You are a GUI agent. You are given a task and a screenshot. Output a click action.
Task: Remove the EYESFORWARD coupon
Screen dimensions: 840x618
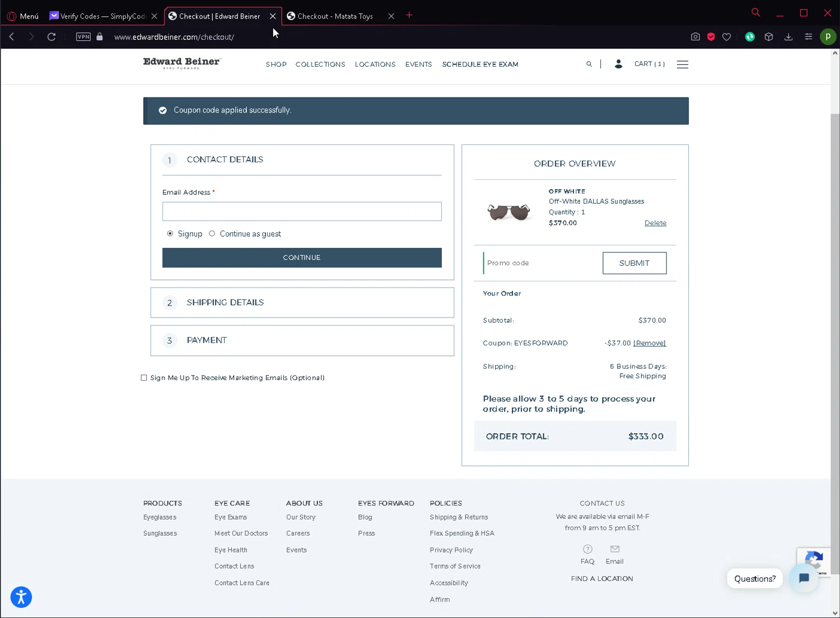click(650, 343)
